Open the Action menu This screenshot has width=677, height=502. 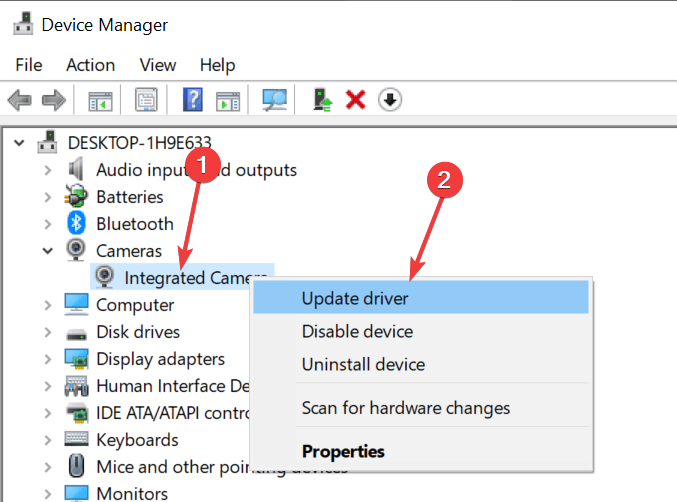click(x=91, y=65)
